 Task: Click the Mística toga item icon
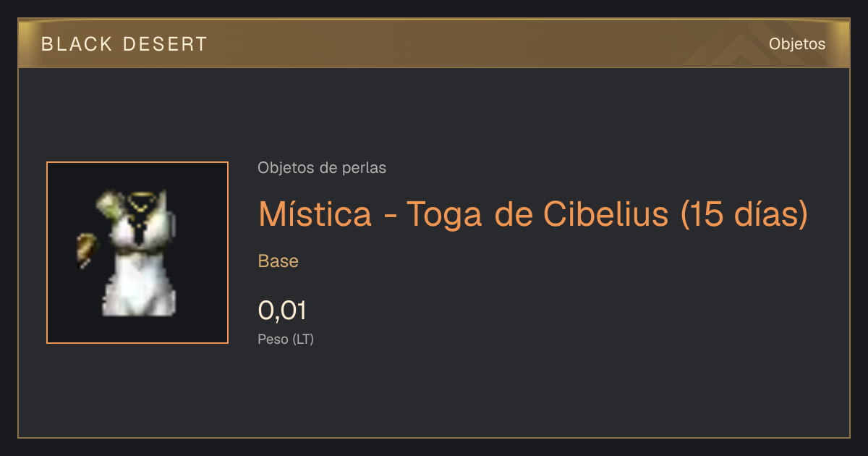pyautogui.click(x=137, y=253)
